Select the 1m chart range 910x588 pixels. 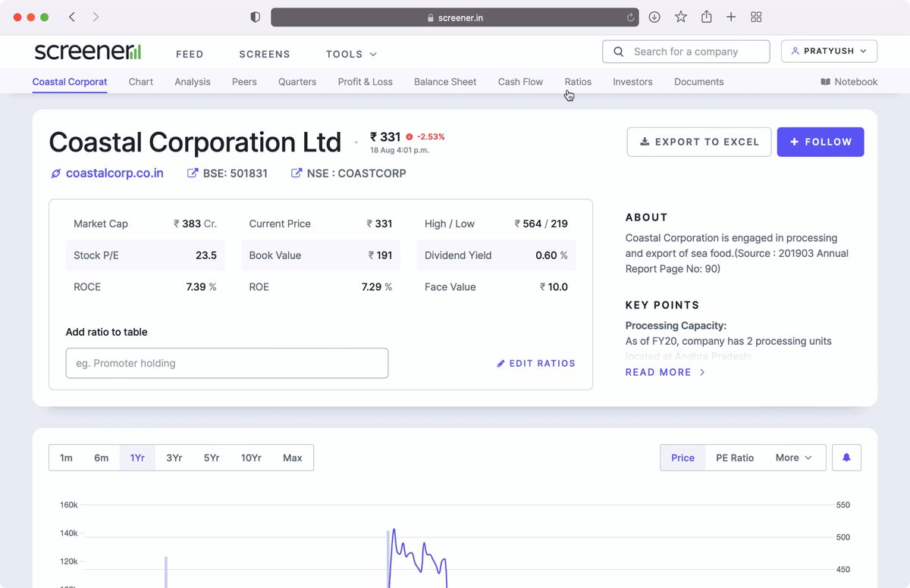(x=67, y=458)
